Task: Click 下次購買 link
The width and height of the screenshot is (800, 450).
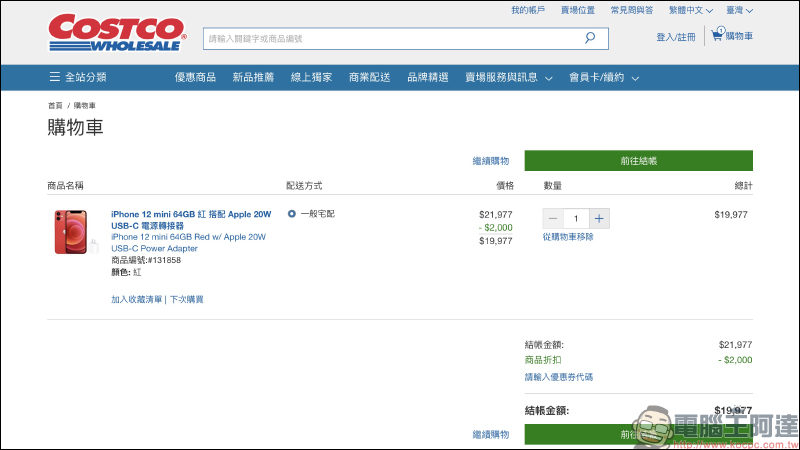Action: [186, 299]
